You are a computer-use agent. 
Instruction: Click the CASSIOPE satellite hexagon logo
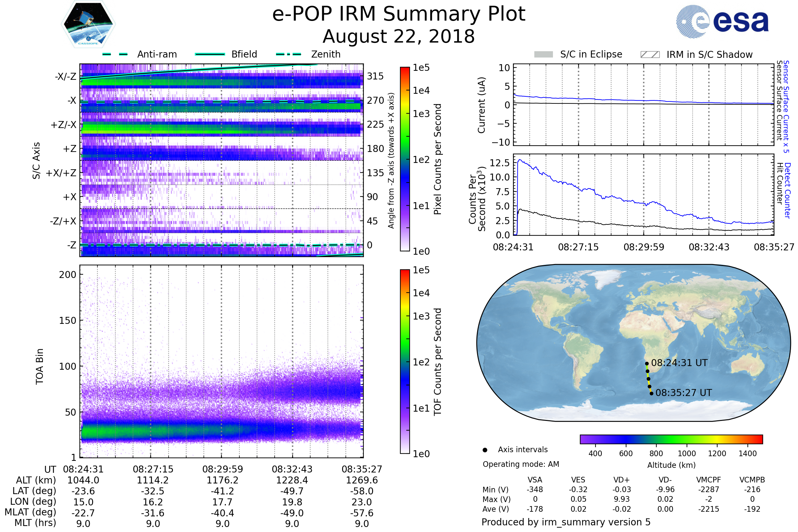click(88, 24)
